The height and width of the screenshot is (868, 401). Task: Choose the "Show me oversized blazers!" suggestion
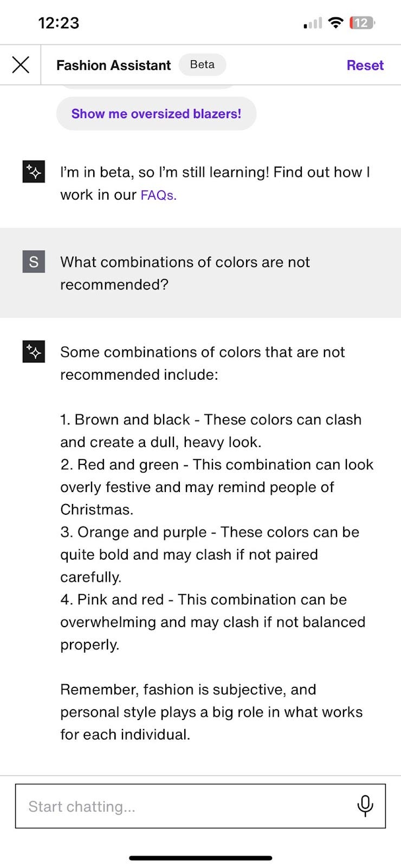(156, 114)
